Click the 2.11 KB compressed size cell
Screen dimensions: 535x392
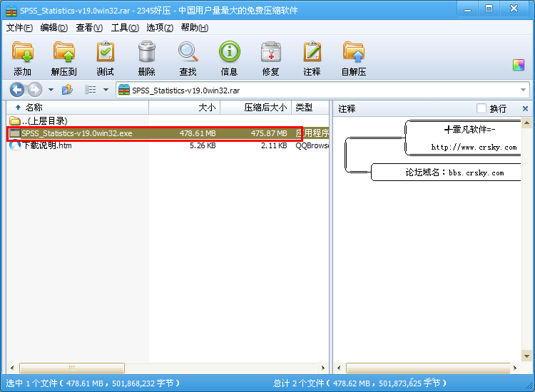pos(274,145)
